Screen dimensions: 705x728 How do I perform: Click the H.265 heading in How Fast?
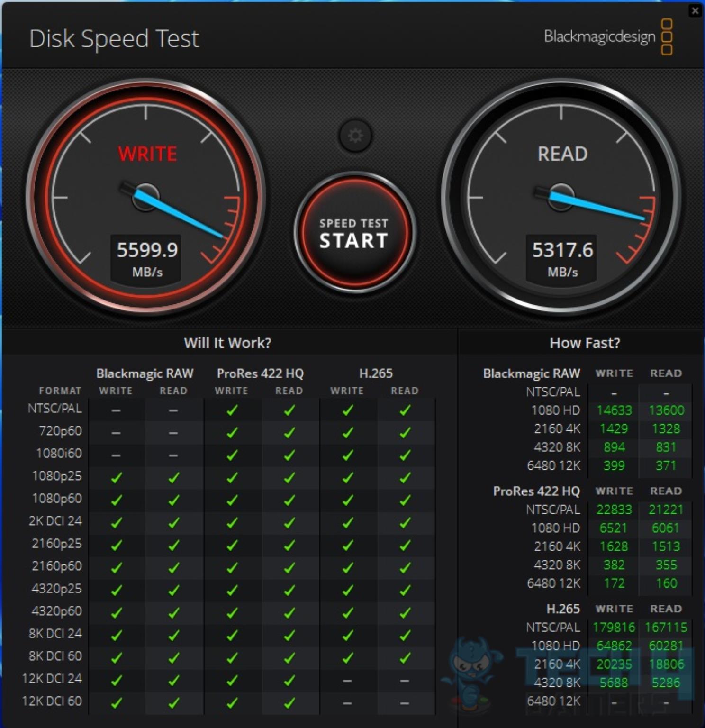[563, 609]
